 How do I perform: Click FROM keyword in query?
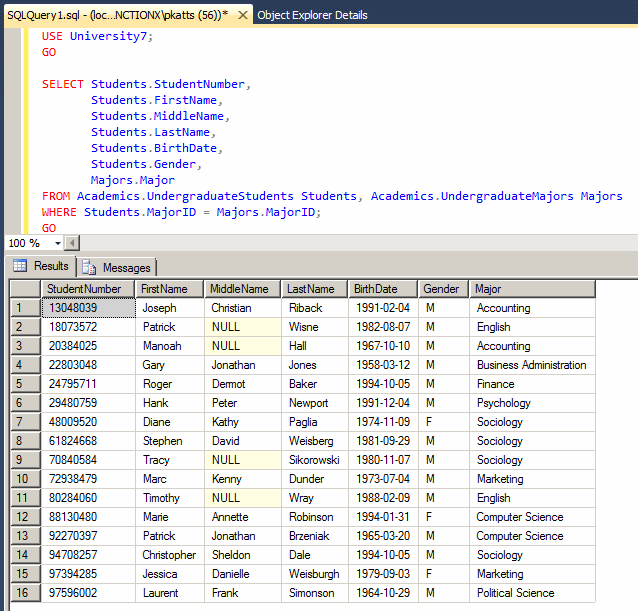(56, 196)
